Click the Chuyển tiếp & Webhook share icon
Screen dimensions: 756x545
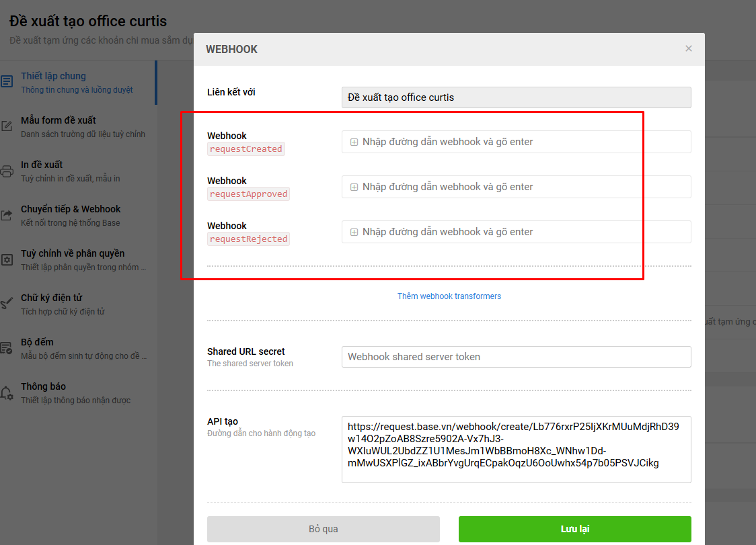(7, 216)
